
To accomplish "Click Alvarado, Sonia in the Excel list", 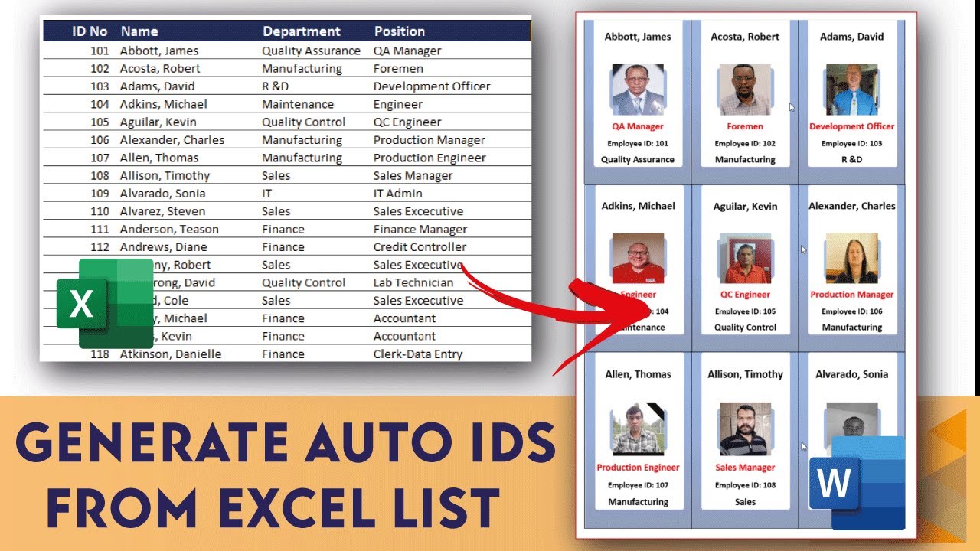I will 162,194.
